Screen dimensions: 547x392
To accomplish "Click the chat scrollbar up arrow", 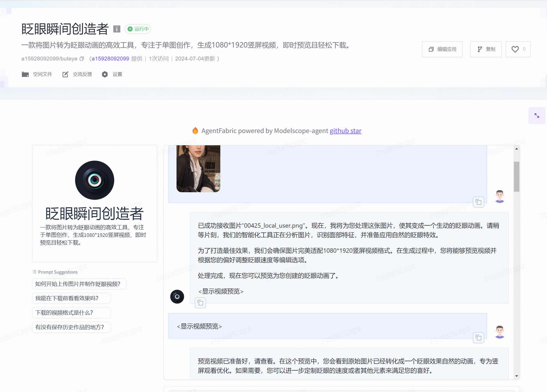I will point(516,149).
